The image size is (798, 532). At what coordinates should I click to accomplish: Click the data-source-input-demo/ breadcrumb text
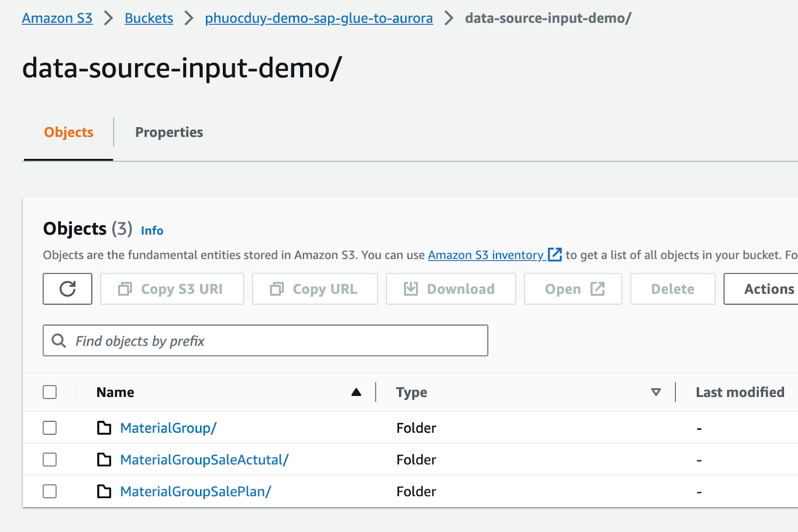coord(548,18)
